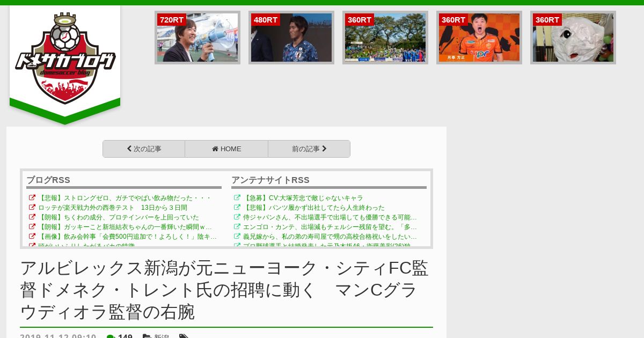Image resolution: width=644 pixels, height=338 pixels.
Task: Open the 360RT thumbnail of shouting man in orange
Action: coord(479,38)
